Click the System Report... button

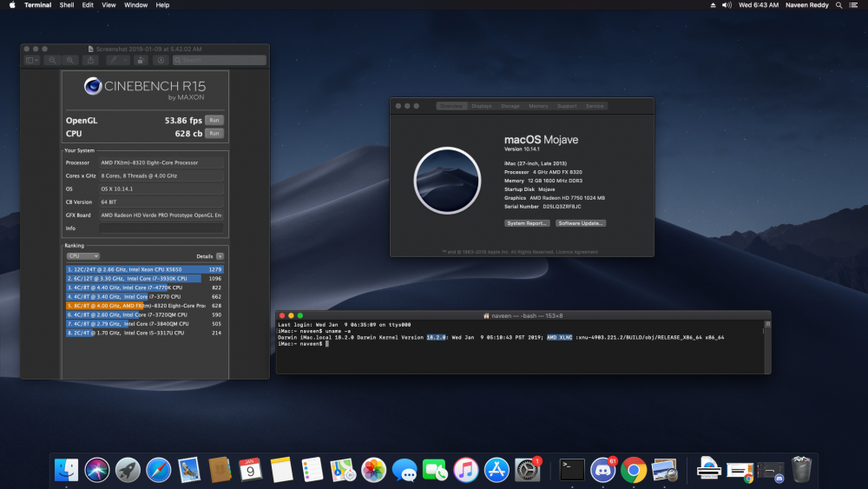coord(527,223)
